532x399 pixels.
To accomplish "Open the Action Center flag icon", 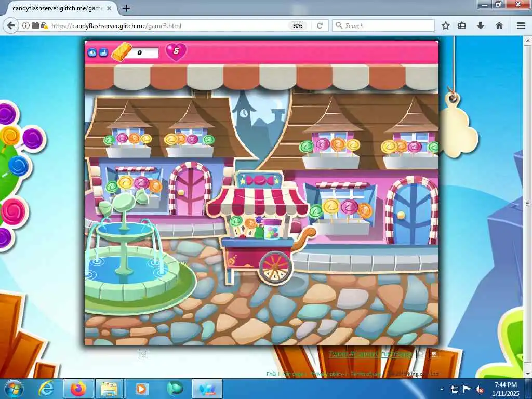I will (467, 389).
